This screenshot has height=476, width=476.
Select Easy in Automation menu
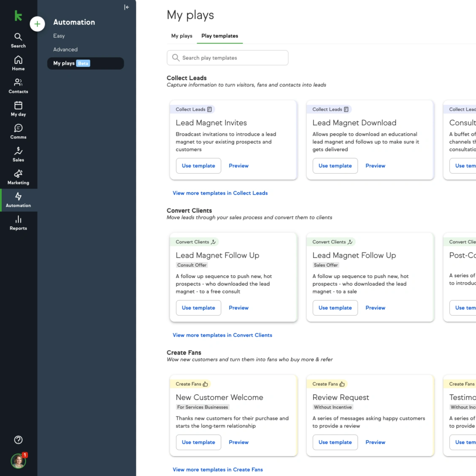point(59,36)
